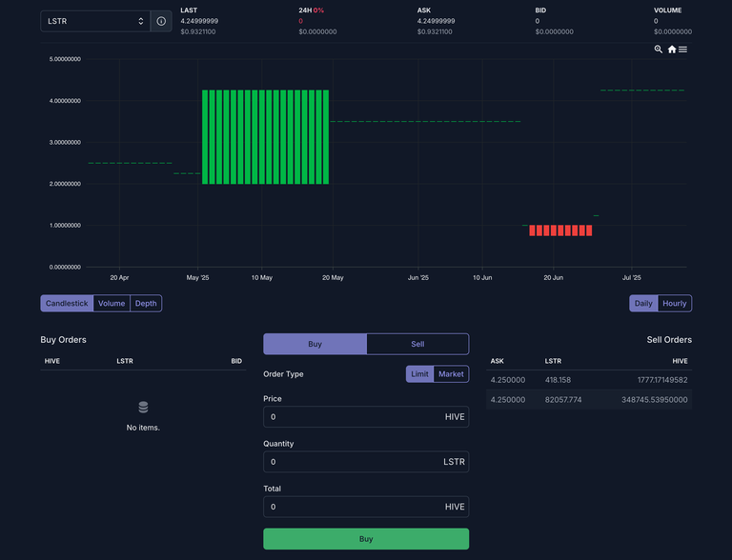Click the 5.00000000 y-axis label
Image resolution: width=732 pixels, height=560 pixels.
pos(65,59)
